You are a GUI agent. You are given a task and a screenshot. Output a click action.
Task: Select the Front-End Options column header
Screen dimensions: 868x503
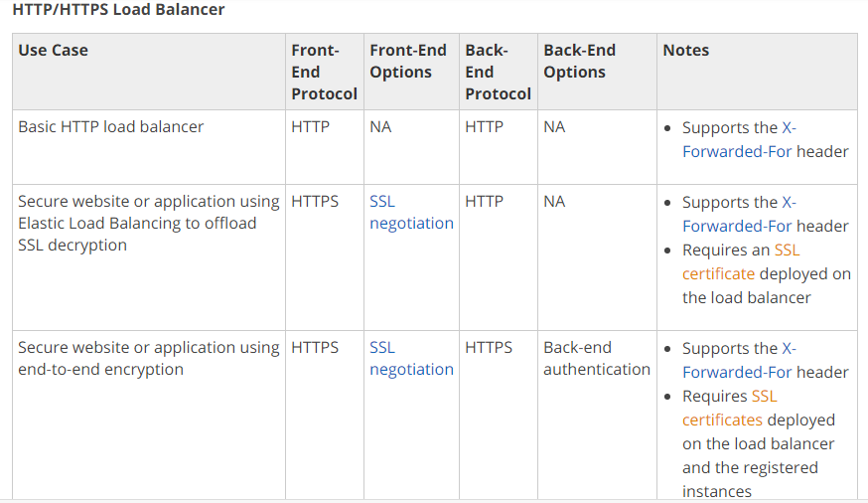(x=408, y=61)
